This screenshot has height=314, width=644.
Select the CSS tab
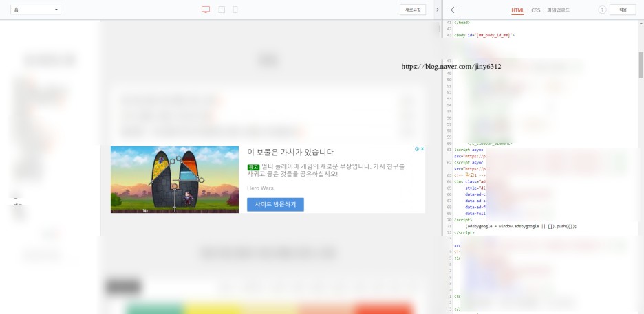[535, 10]
